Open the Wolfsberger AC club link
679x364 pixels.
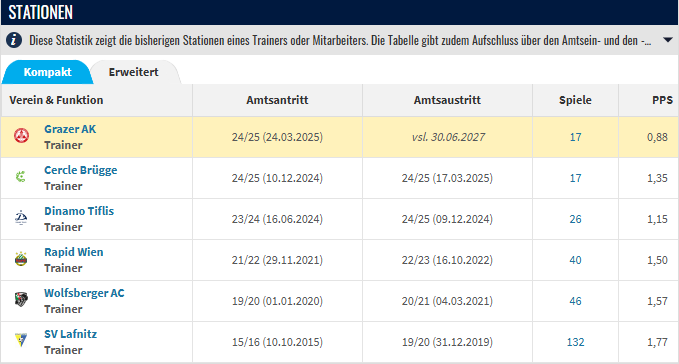84,293
